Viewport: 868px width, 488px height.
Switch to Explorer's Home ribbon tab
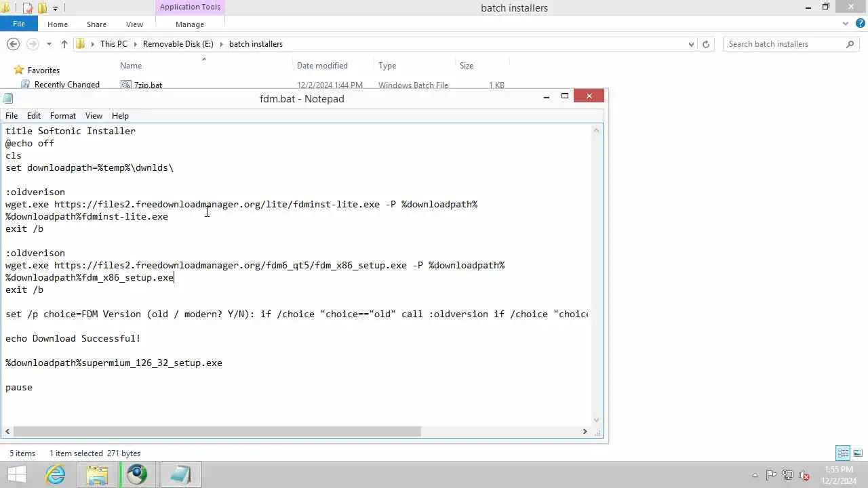(x=58, y=24)
